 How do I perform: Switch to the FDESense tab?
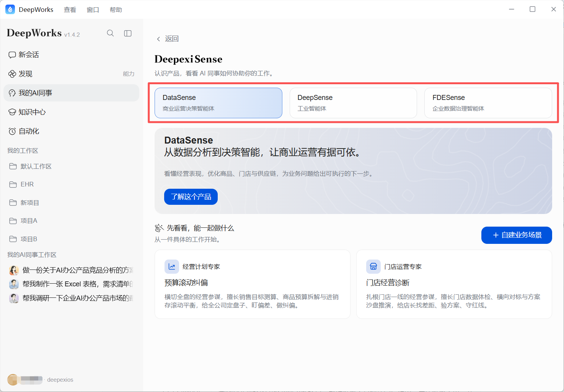point(488,103)
